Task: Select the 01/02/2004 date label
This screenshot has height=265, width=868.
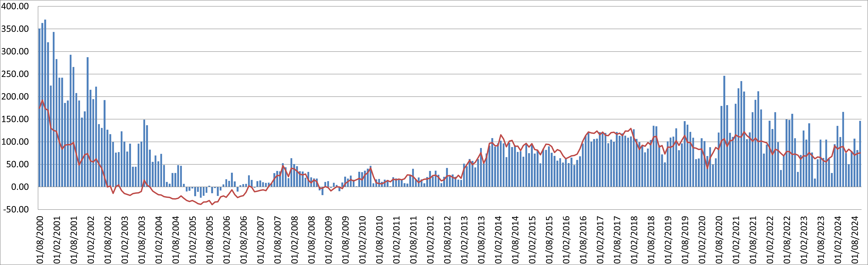Action: pyautogui.click(x=159, y=240)
